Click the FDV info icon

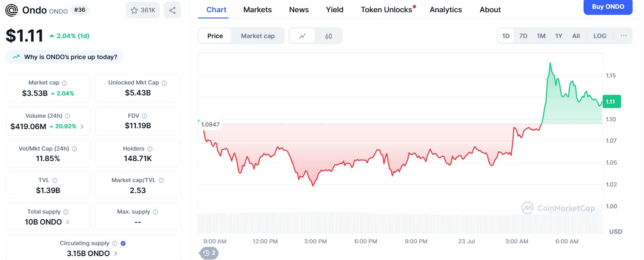pos(144,116)
